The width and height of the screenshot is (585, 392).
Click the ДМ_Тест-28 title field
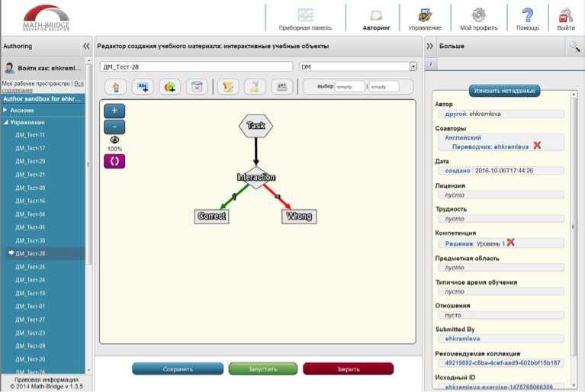pyautogui.click(x=196, y=67)
